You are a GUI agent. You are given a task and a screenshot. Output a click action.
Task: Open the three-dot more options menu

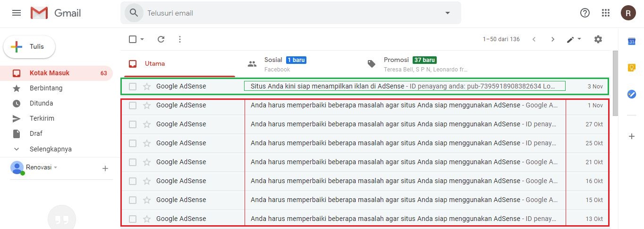pos(180,39)
